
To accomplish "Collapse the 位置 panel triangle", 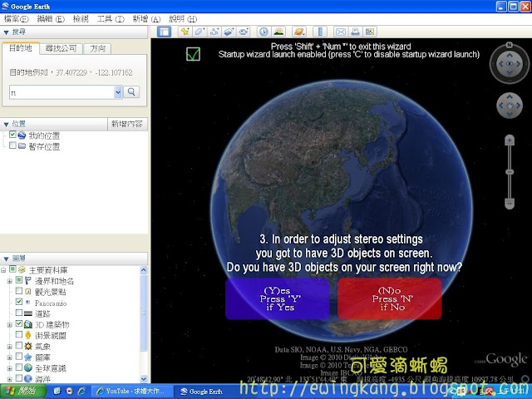I will pos(6,125).
